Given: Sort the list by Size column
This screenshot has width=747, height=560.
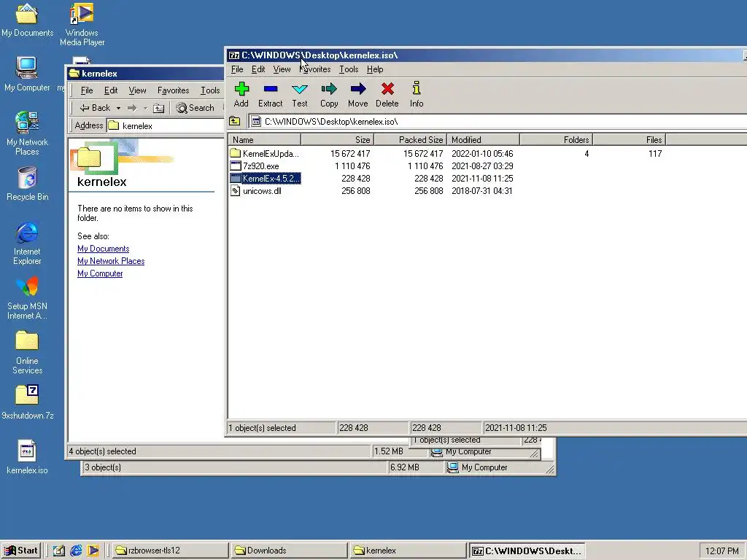Looking at the screenshot, I should click(x=338, y=139).
